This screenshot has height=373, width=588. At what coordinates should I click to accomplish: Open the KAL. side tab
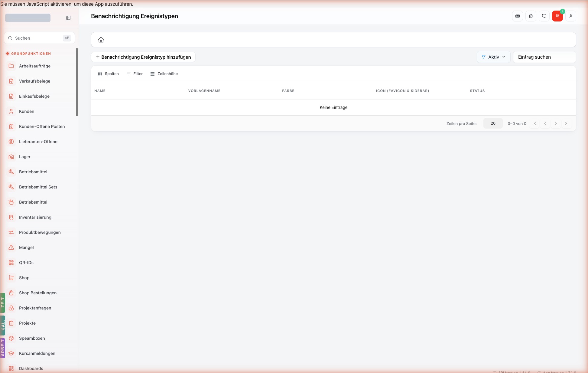click(3, 326)
